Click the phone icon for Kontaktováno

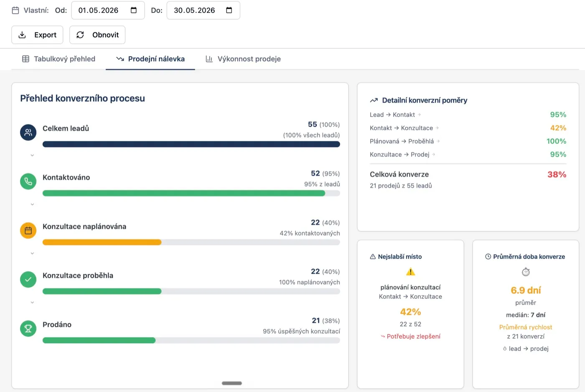tap(28, 181)
